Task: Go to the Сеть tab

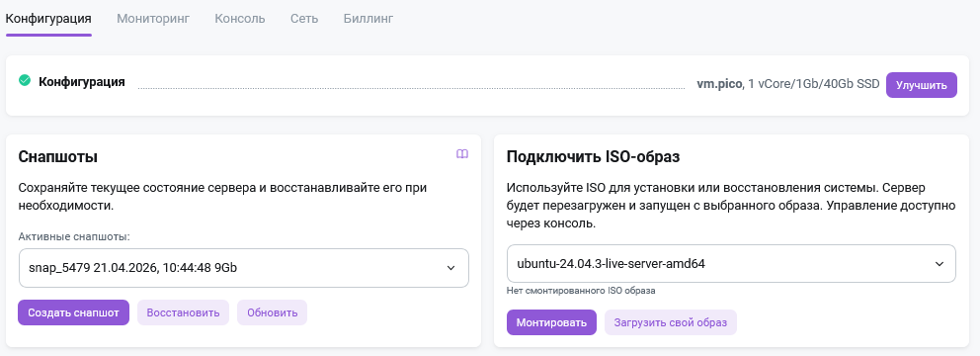Action: [304, 18]
